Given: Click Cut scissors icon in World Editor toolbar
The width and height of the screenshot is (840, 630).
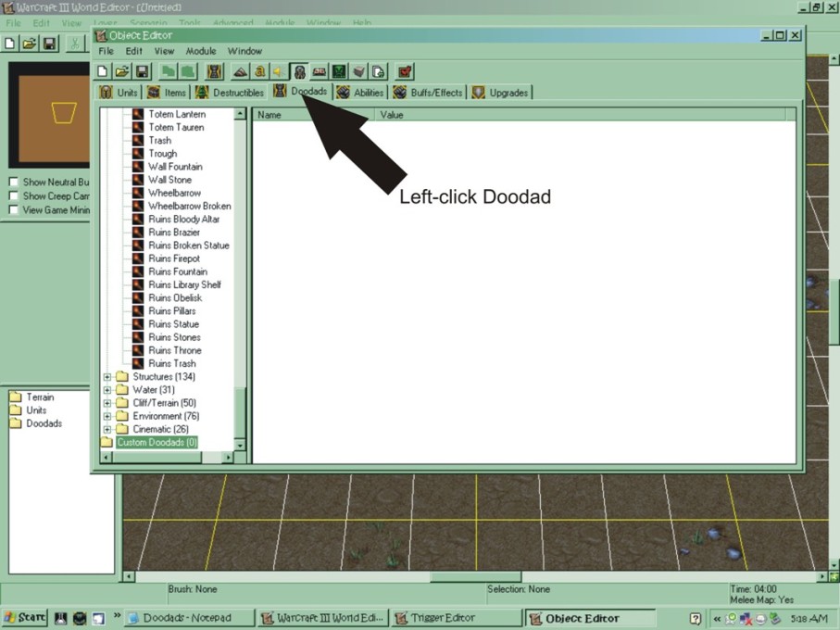Looking at the screenshot, I should tap(75, 44).
